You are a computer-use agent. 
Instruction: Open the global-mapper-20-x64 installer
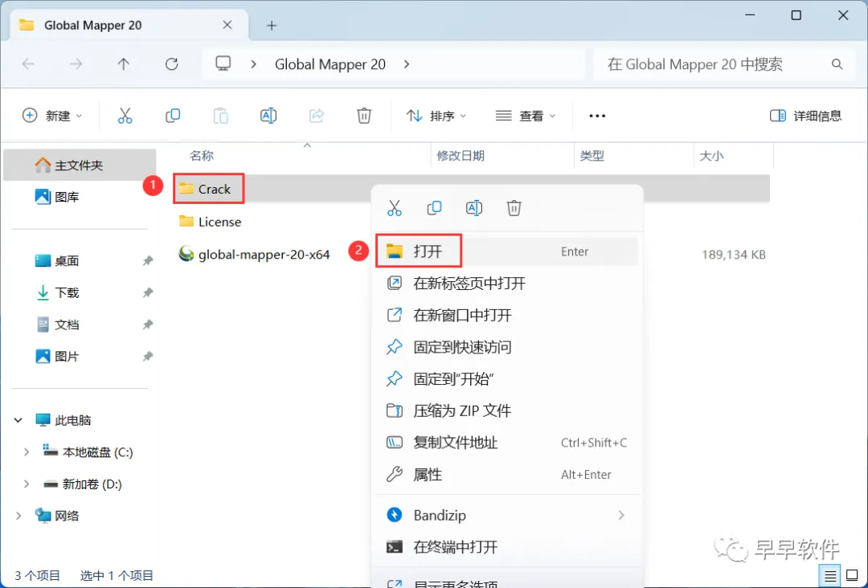(x=255, y=255)
